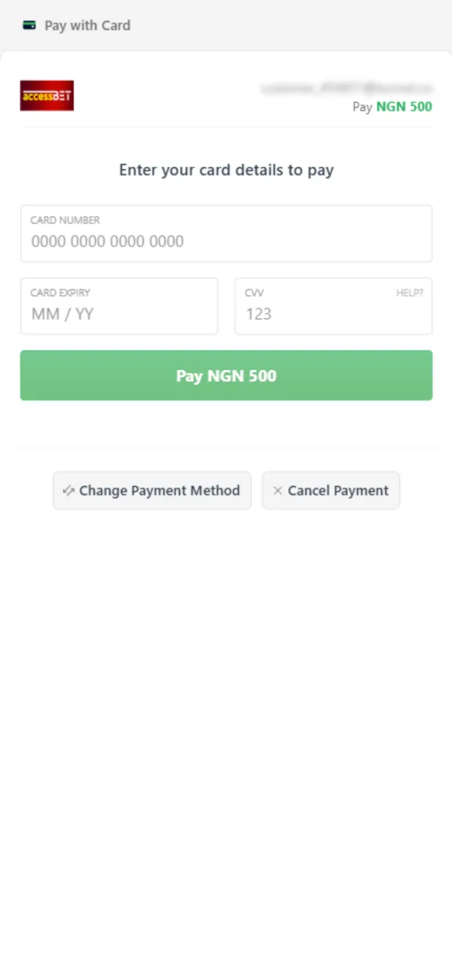This screenshot has height=980, width=452.
Task: Focus the CVV input field
Action: click(x=333, y=306)
